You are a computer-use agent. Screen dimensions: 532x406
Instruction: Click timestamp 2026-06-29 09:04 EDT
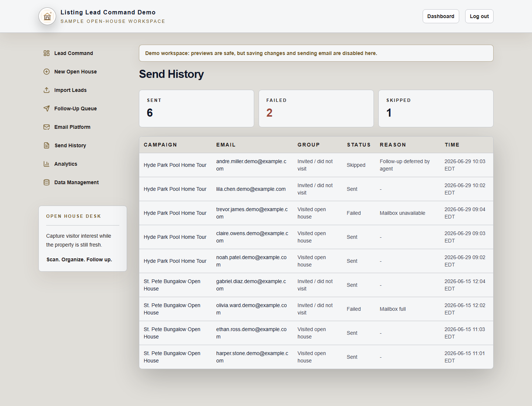[465, 213]
